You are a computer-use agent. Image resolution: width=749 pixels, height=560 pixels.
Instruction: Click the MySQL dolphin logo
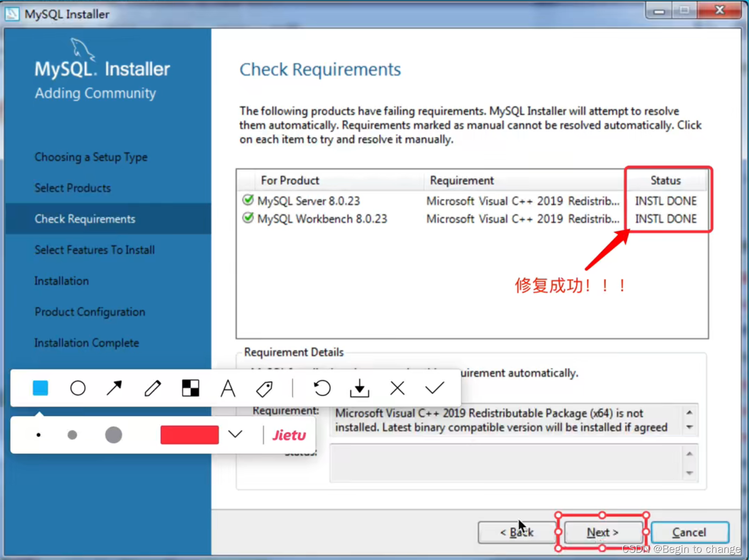click(x=82, y=49)
